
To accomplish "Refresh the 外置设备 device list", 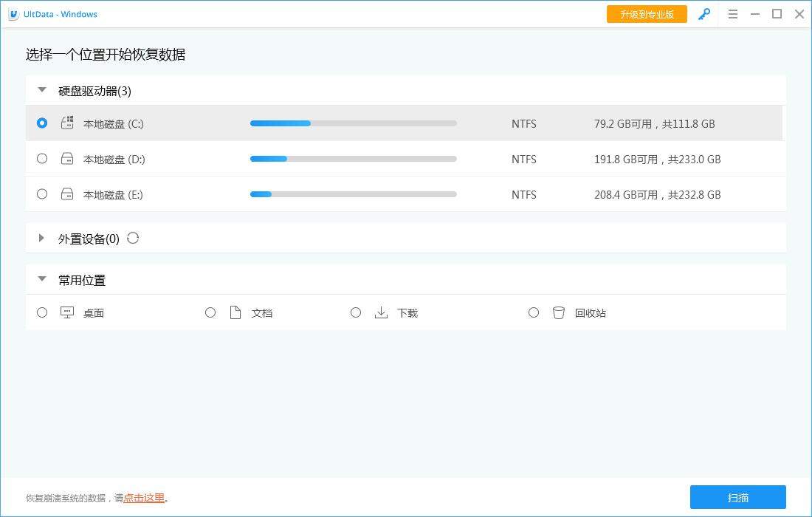I will click(x=133, y=238).
